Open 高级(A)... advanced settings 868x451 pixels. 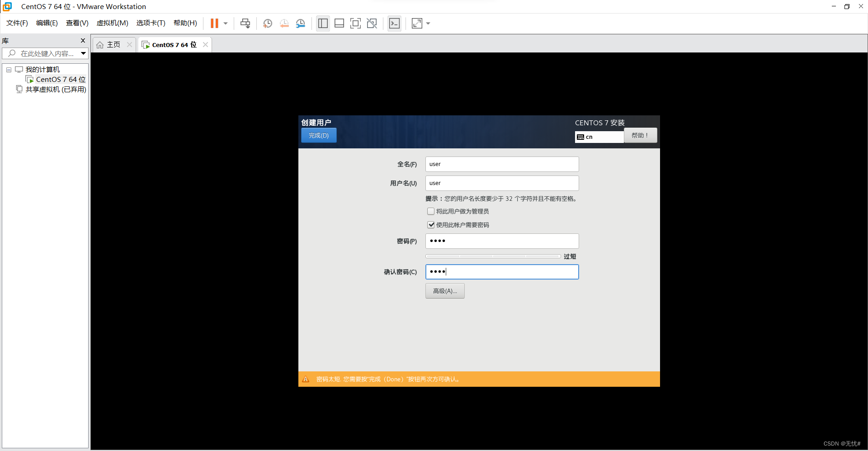[445, 291]
